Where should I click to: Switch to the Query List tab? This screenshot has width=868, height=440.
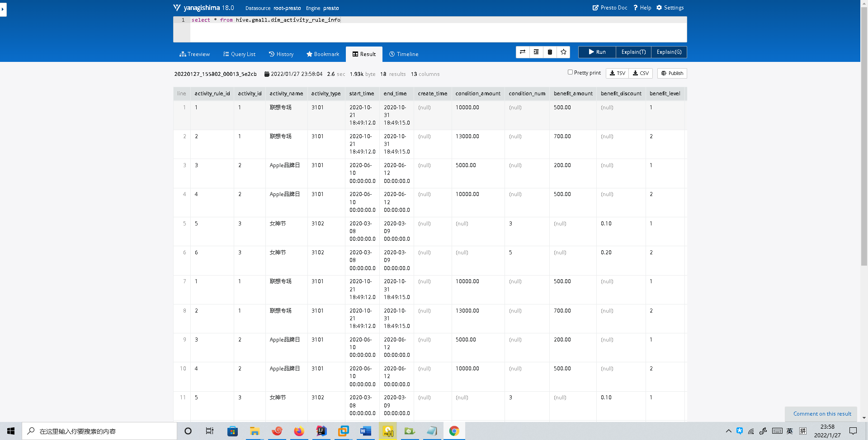click(239, 54)
